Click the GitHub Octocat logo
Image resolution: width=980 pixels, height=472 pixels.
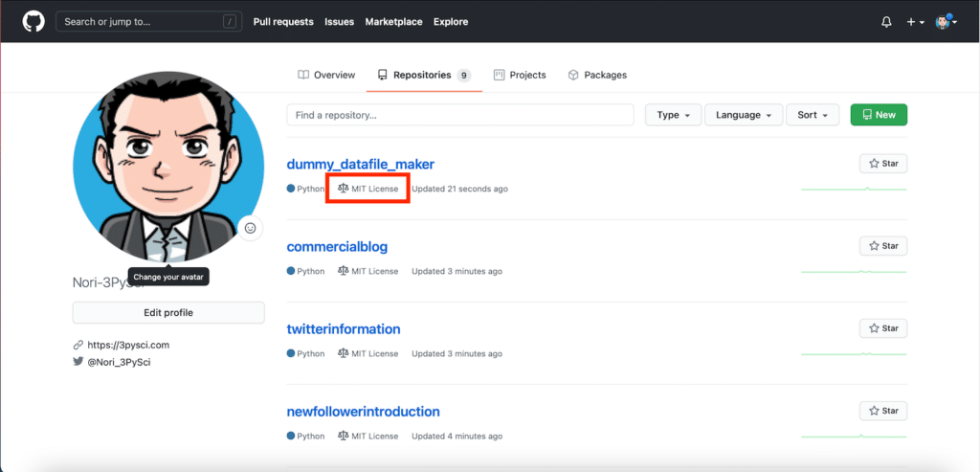tap(33, 21)
